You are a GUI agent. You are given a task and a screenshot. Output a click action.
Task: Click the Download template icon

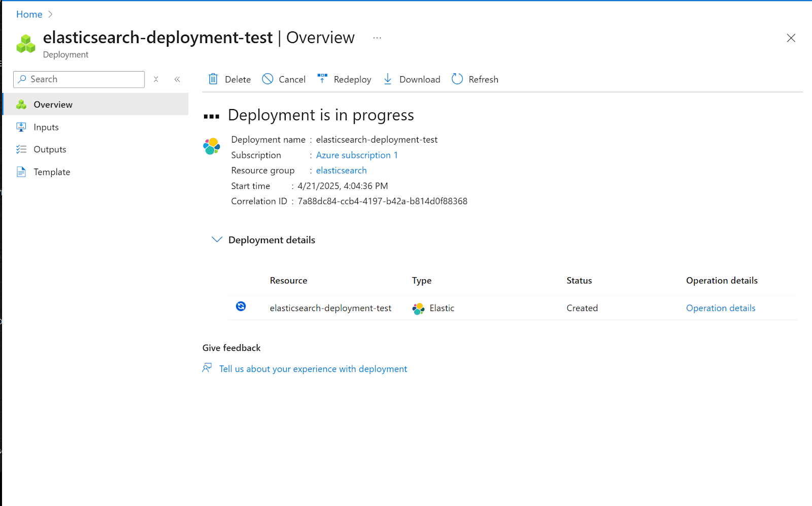click(x=388, y=79)
